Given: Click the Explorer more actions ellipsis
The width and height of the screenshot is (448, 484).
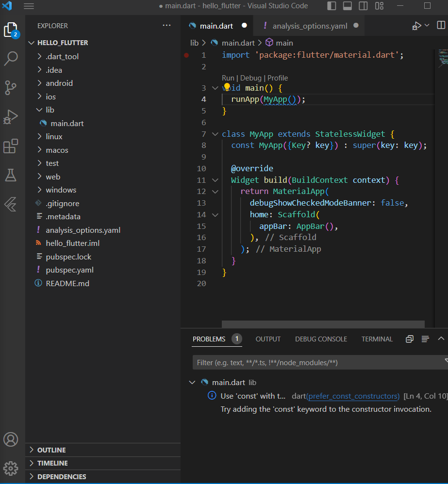Looking at the screenshot, I should (166, 26).
